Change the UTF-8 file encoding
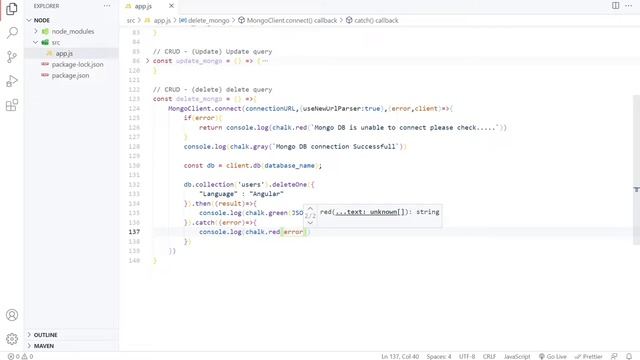 pos(467,356)
